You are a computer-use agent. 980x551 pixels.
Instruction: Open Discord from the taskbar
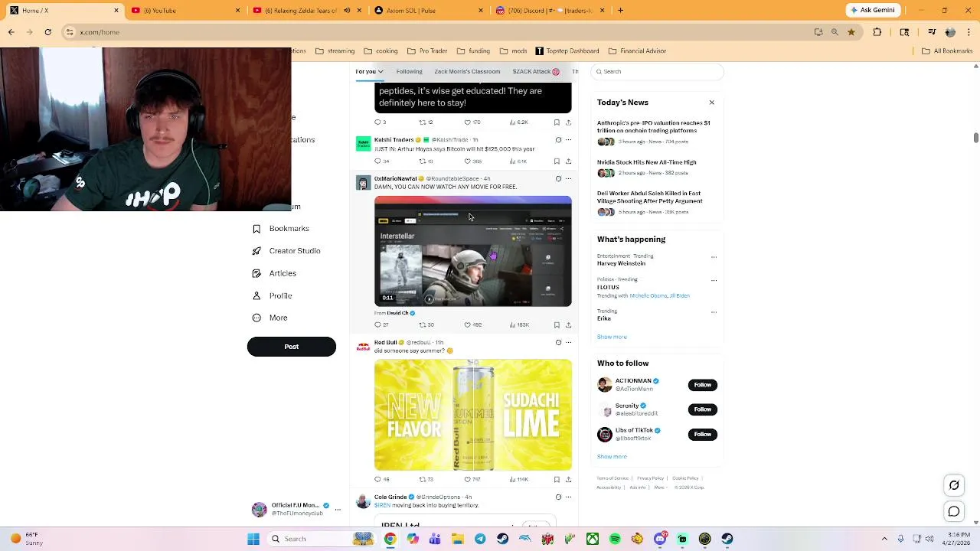[x=660, y=539]
